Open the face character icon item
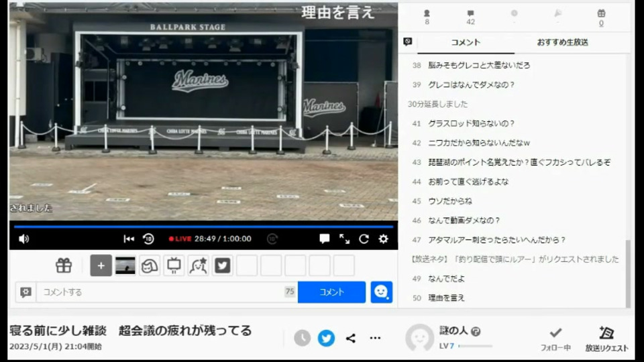644x362 pixels. 150,265
